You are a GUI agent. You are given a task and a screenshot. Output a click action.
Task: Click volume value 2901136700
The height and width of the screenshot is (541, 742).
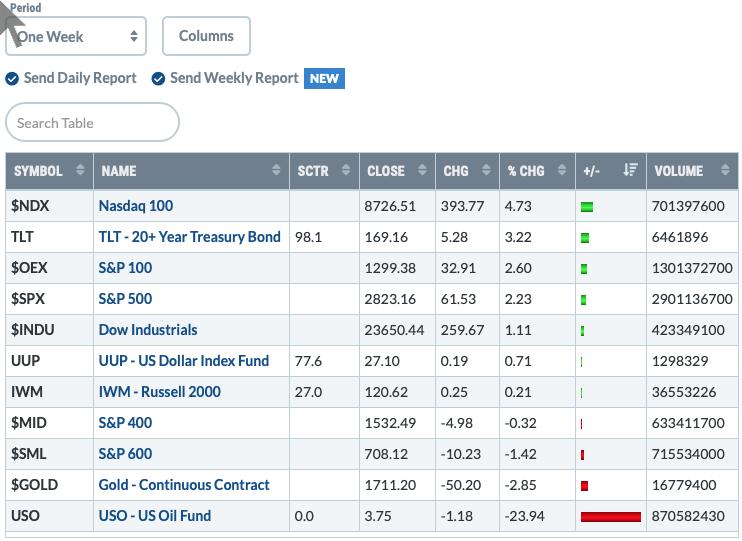click(x=692, y=299)
